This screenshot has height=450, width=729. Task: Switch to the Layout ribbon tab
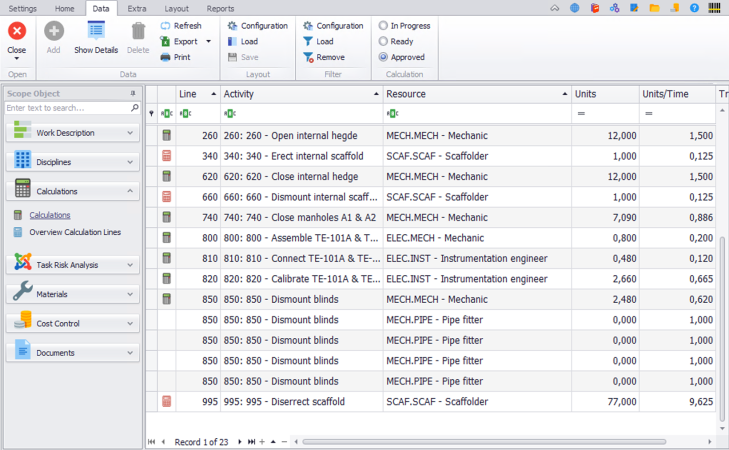coord(176,8)
